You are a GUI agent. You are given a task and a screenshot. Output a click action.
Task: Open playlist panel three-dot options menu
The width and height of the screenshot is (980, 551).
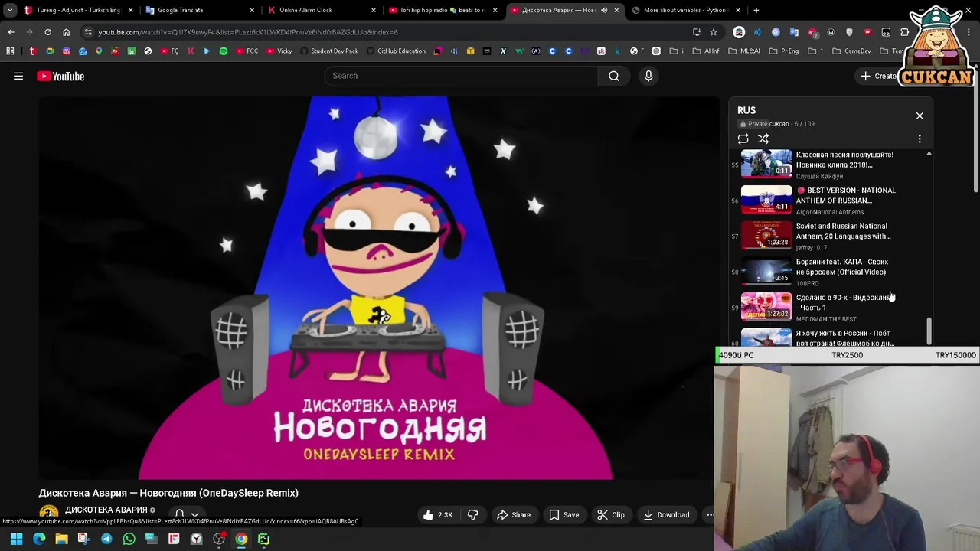920,139
